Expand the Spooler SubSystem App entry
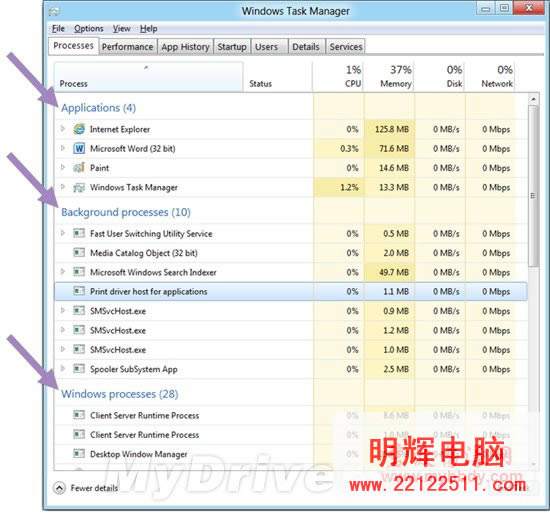550x513 pixels. 63,368
